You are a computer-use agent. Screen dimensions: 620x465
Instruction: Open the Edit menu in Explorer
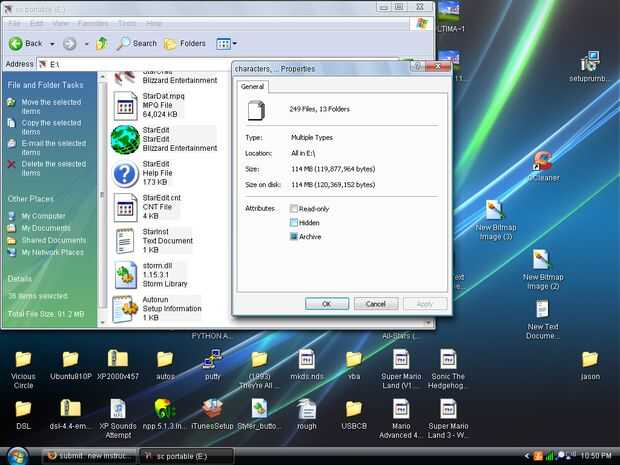pyautogui.click(x=37, y=23)
